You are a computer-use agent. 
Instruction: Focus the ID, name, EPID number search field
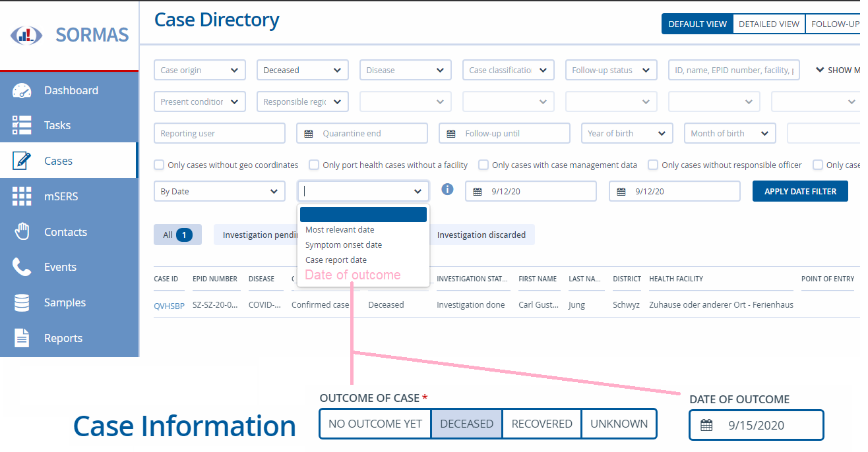point(734,70)
